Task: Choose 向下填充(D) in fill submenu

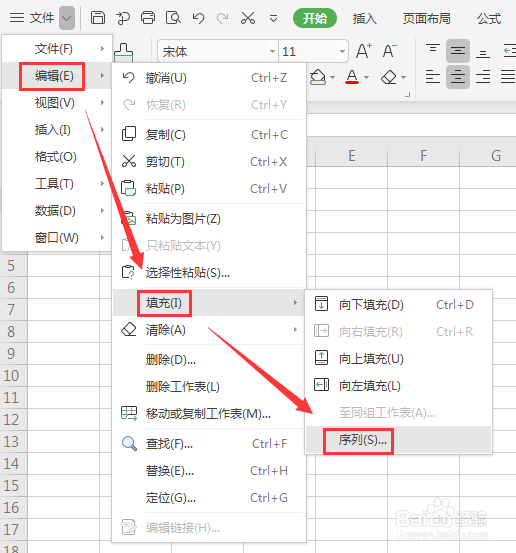Action: tap(399, 304)
